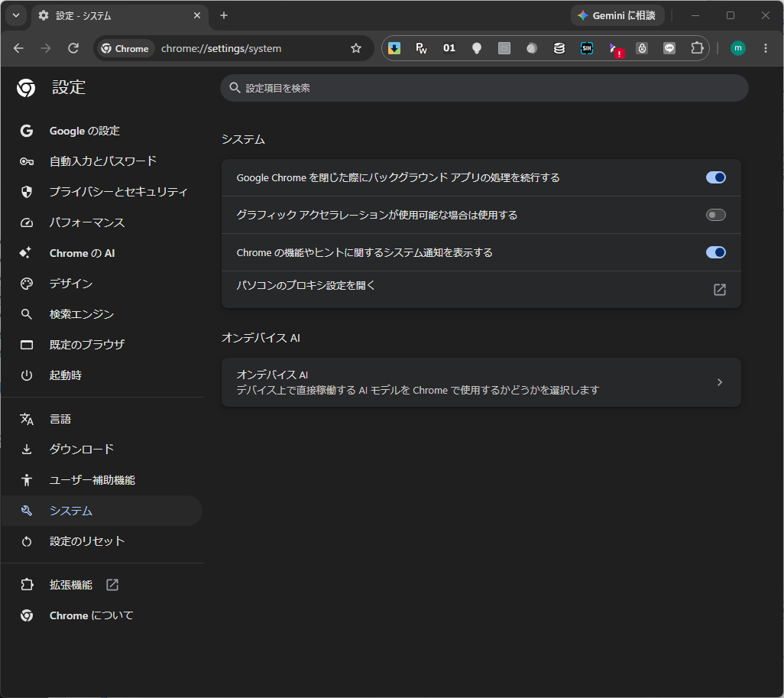The image size is (784, 698).
Task: Reload the settings page
Action: click(73, 48)
